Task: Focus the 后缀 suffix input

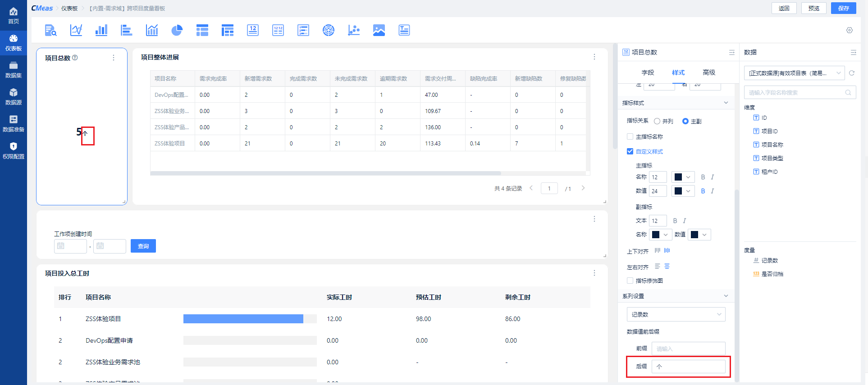Action: point(689,367)
